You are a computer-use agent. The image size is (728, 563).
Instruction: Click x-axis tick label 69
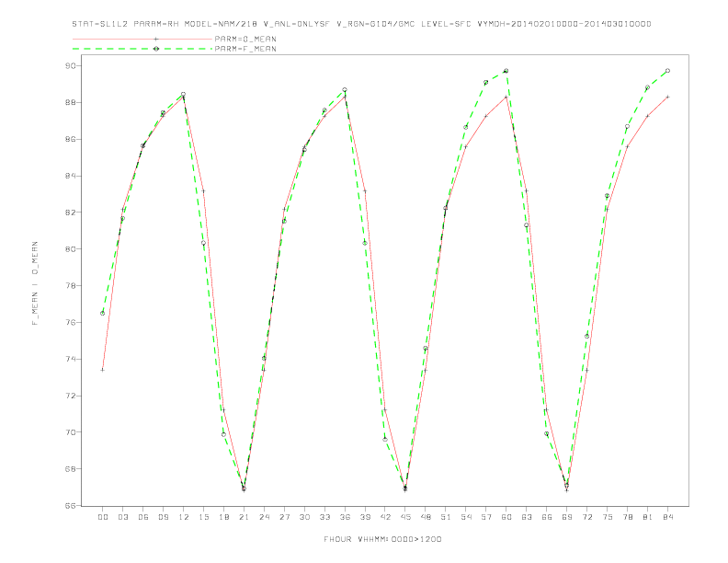(567, 517)
